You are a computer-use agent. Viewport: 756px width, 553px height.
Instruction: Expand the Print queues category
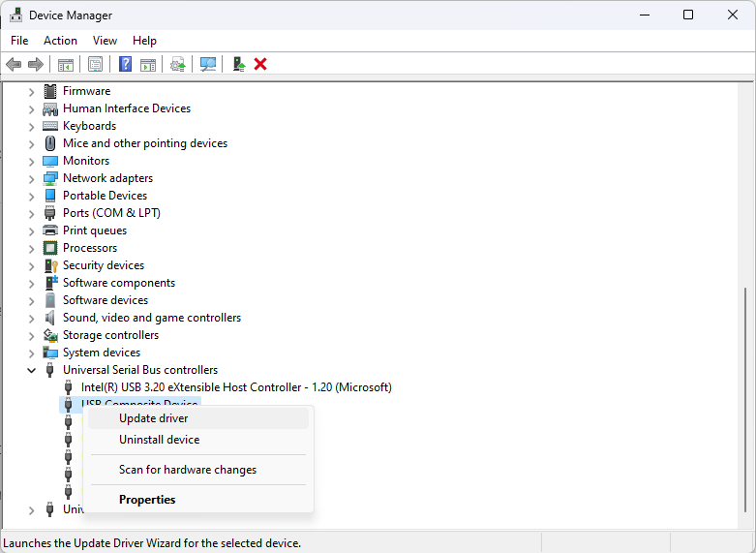coord(31,231)
